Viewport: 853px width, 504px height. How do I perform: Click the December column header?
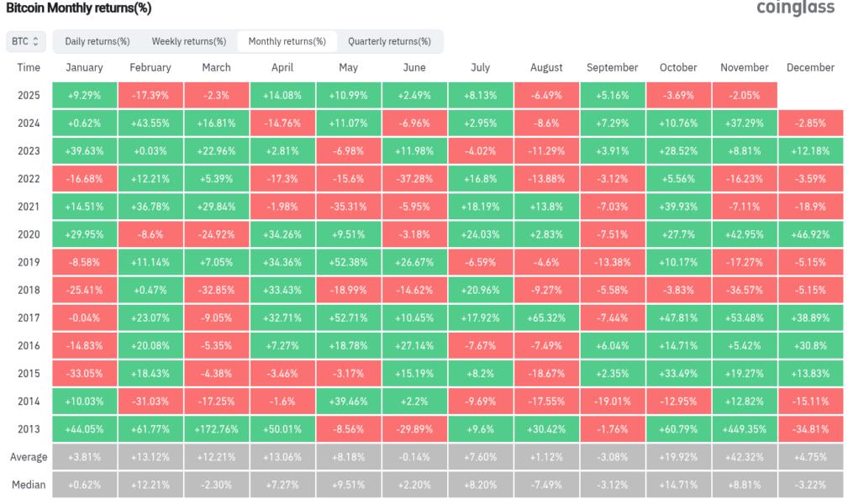(810, 67)
